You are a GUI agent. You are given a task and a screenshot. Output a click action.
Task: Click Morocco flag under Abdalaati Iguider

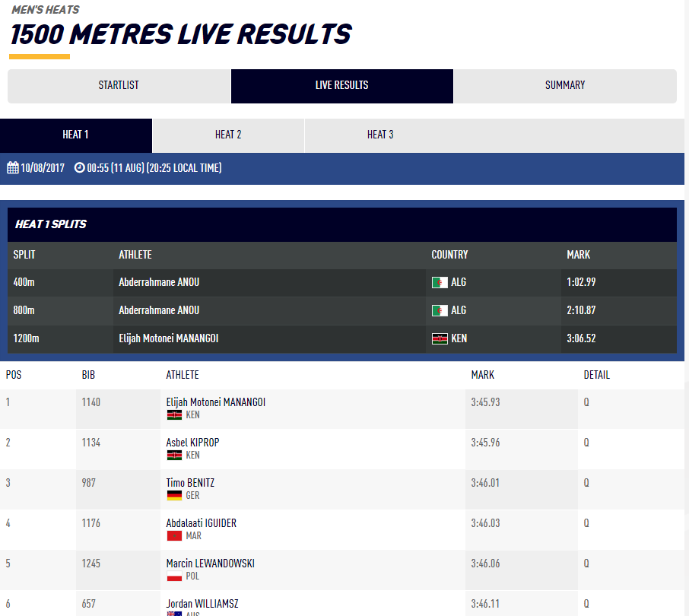[x=174, y=536]
